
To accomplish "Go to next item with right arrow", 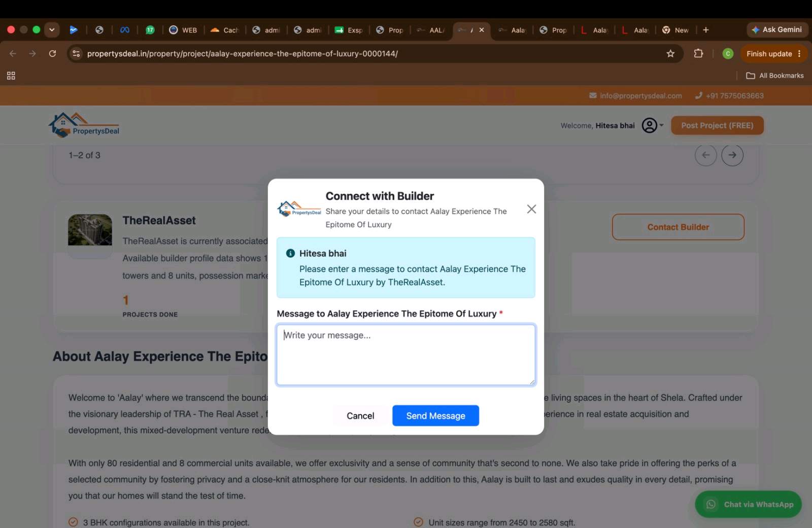I will 732,155.
